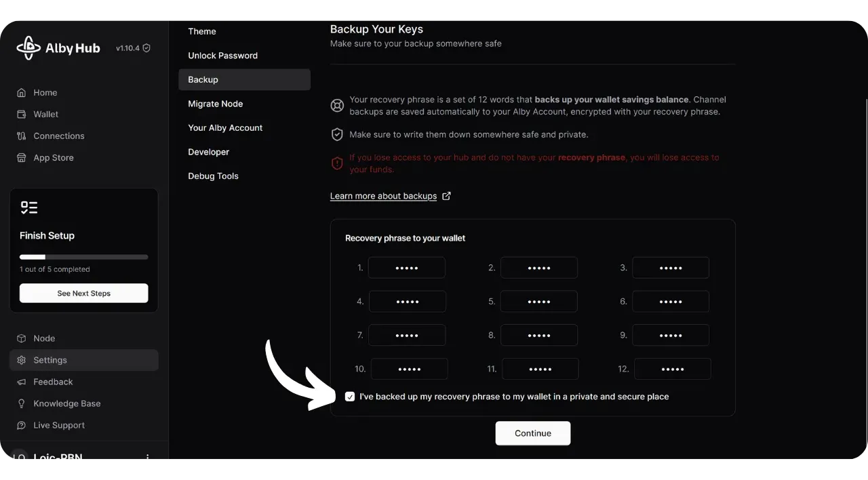Image resolution: width=868 pixels, height=480 pixels.
Task: Click the Alby Hub logo icon
Action: pyautogui.click(x=28, y=48)
